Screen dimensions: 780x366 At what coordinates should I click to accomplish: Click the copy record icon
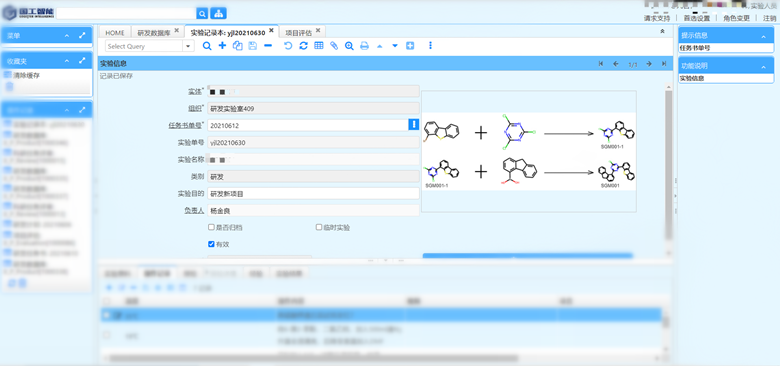click(x=237, y=46)
